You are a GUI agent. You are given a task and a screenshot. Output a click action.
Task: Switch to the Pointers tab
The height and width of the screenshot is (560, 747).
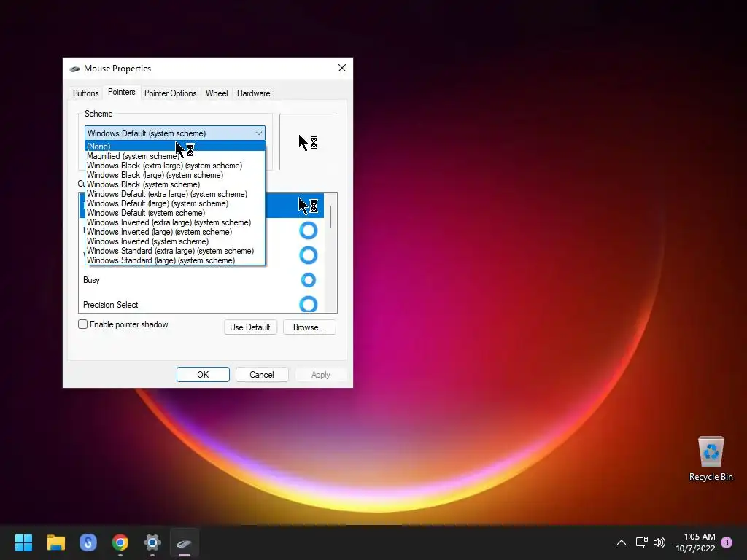pos(122,92)
